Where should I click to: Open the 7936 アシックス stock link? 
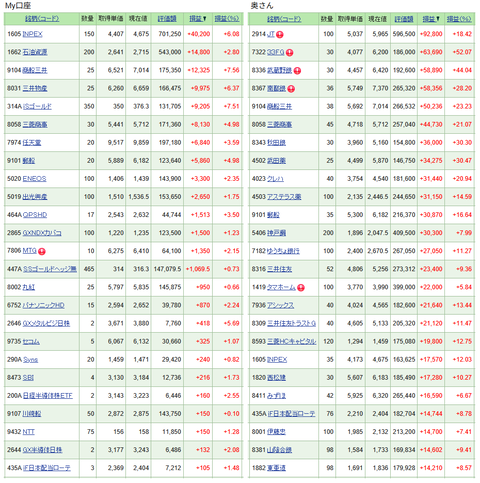pyautogui.click(x=280, y=305)
